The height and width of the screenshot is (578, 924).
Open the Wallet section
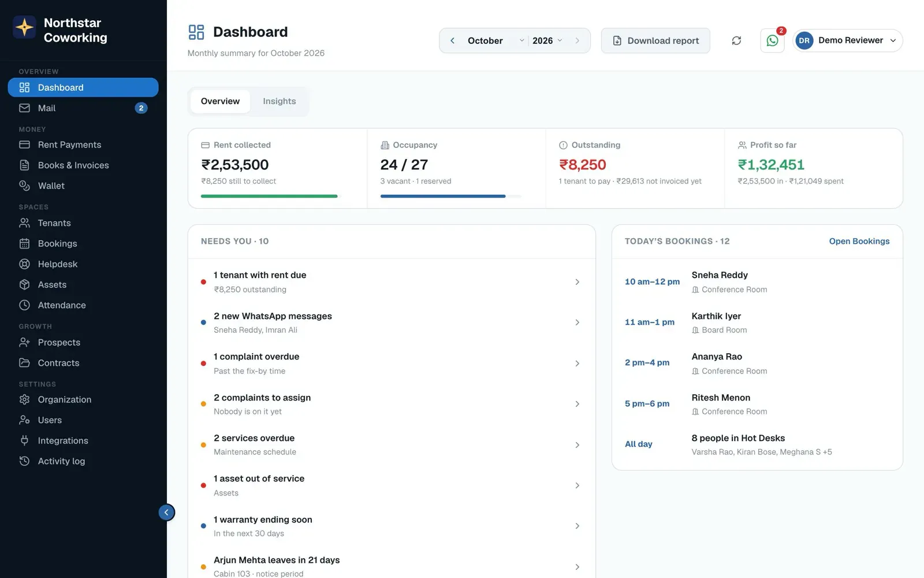tap(83, 186)
